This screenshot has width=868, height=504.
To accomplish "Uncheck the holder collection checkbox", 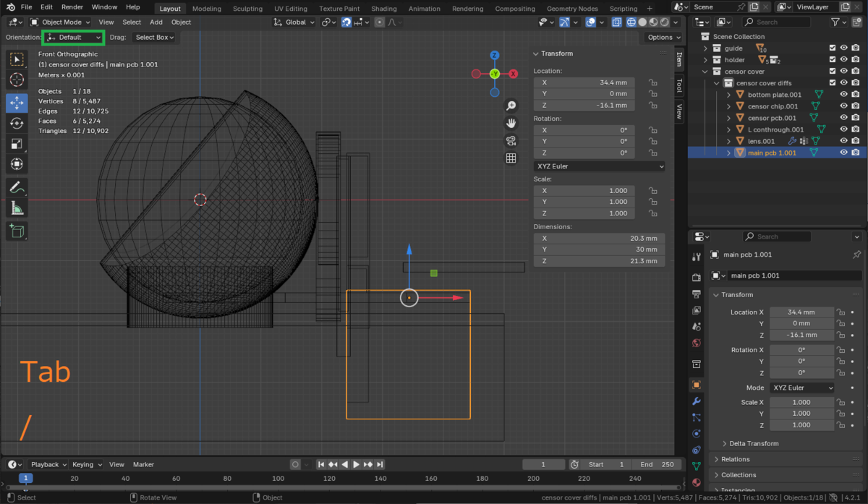I will pyautogui.click(x=832, y=60).
